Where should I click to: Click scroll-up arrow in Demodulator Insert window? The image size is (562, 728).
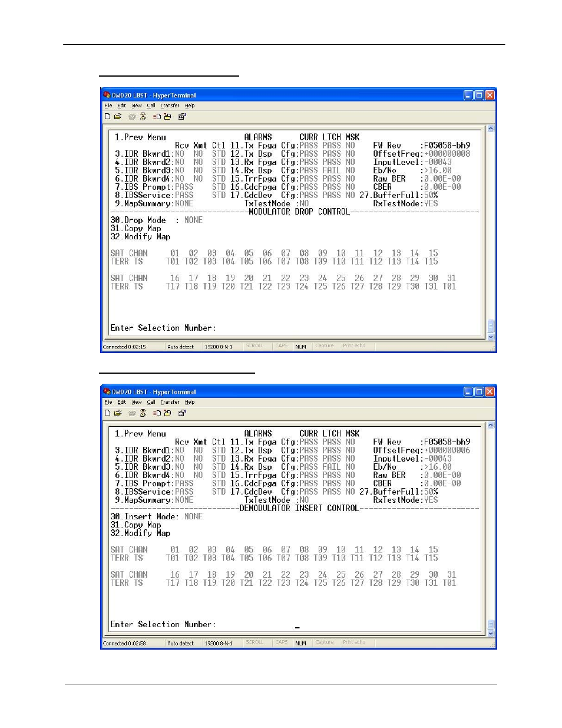click(x=491, y=425)
